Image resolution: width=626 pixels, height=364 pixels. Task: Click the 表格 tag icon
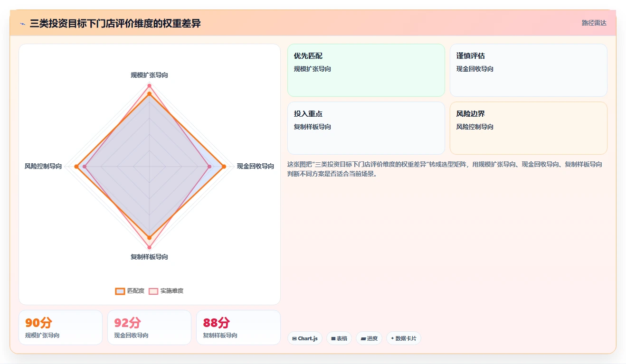point(333,338)
